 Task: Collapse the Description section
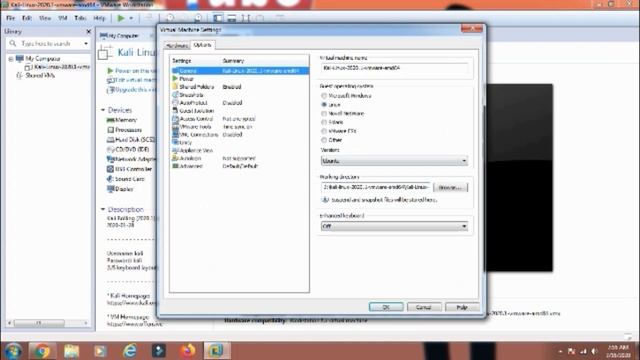pos(103,209)
